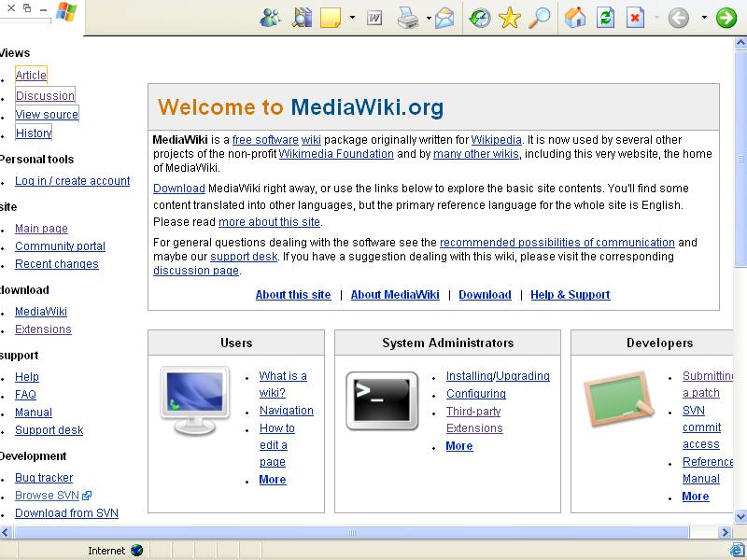Click the Search magnifier icon
Viewport: 747px width, 560px height.
[540, 18]
